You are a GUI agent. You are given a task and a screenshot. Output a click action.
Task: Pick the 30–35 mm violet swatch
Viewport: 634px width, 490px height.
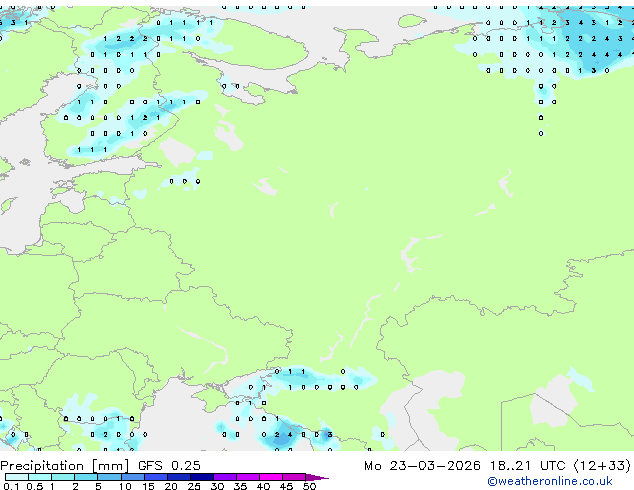(x=225, y=477)
